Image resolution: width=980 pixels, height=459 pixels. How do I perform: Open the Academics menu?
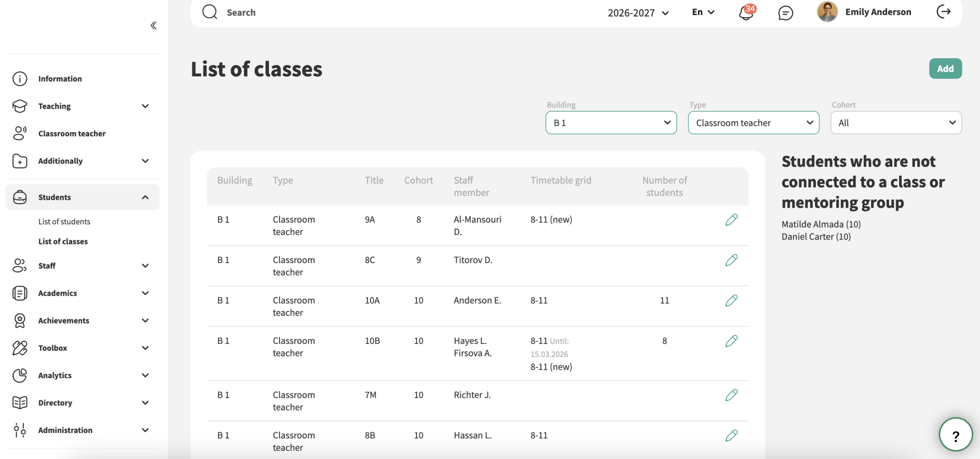click(x=82, y=293)
